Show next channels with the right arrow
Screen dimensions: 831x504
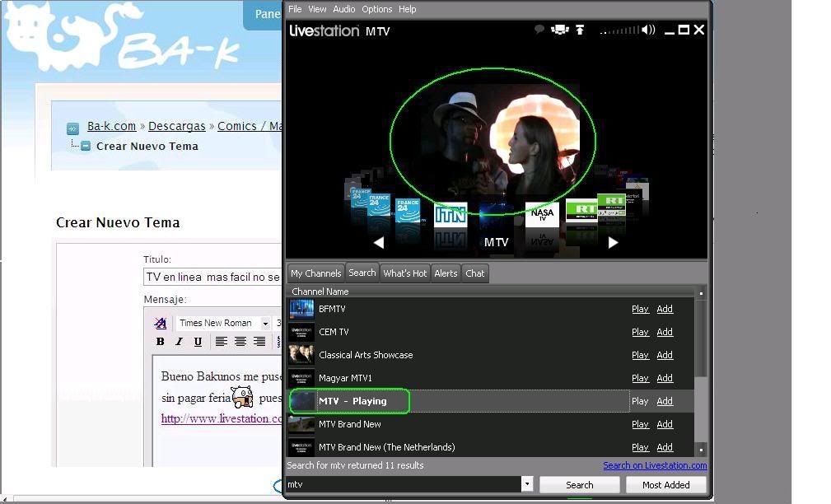[x=614, y=243]
